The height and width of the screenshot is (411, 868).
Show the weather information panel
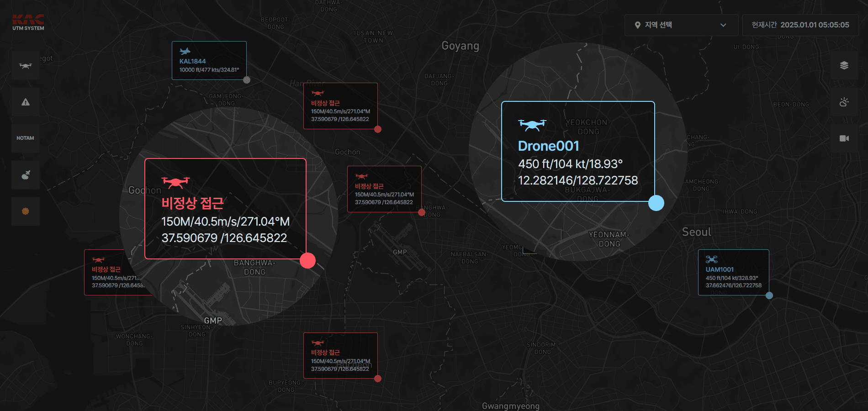[x=844, y=102]
